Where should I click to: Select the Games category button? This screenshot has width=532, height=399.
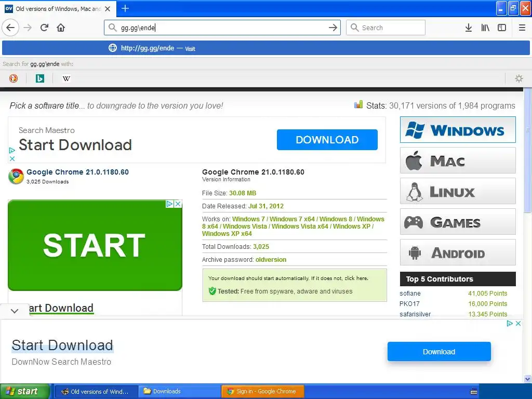pos(458,222)
